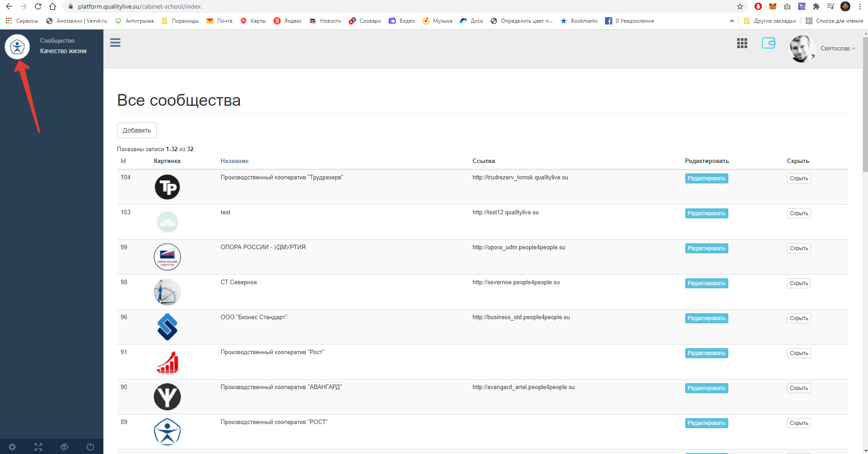Hide ООО Бизнес Стандарт row
The image size is (868, 454).
tap(799, 318)
